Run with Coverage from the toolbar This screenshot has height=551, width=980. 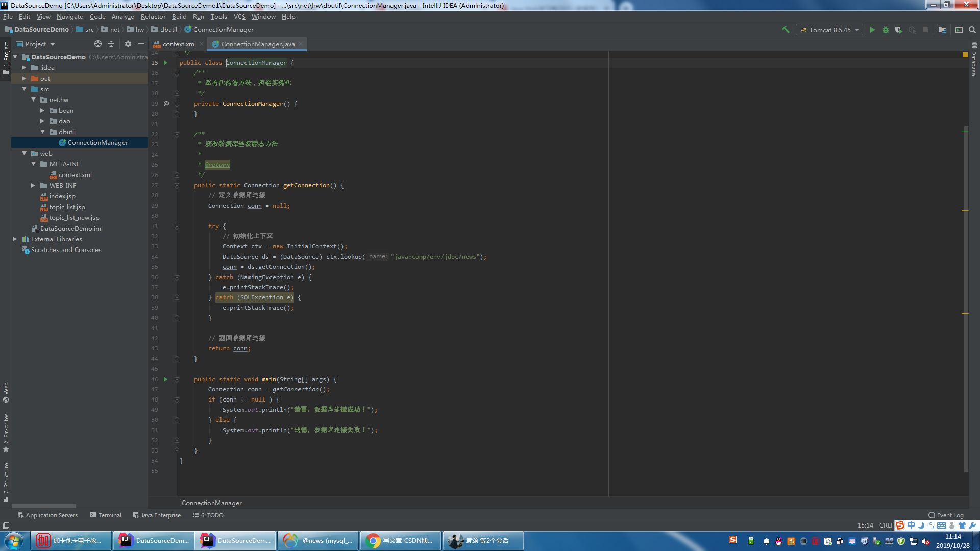pos(899,30)
